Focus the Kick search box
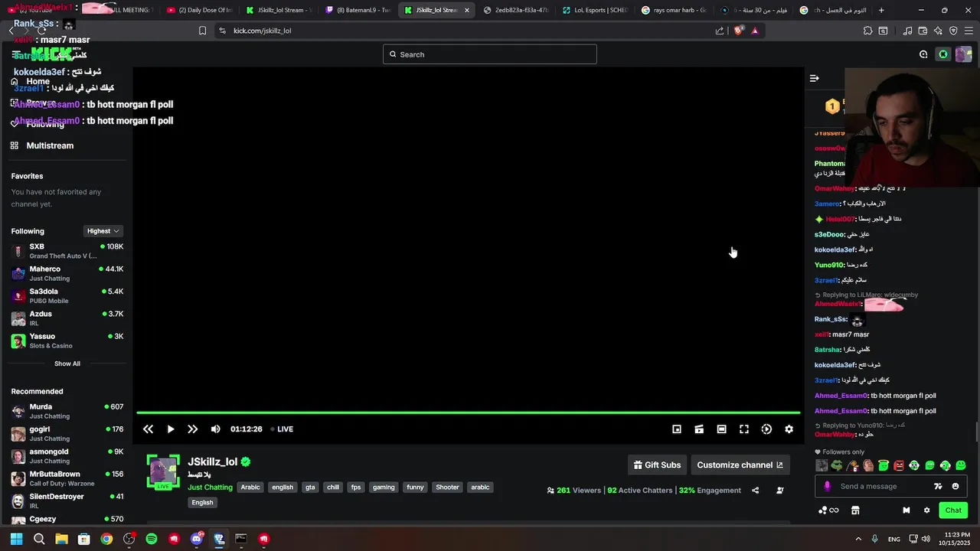This screenshot has height=551, width=980. tap(490, 54)
